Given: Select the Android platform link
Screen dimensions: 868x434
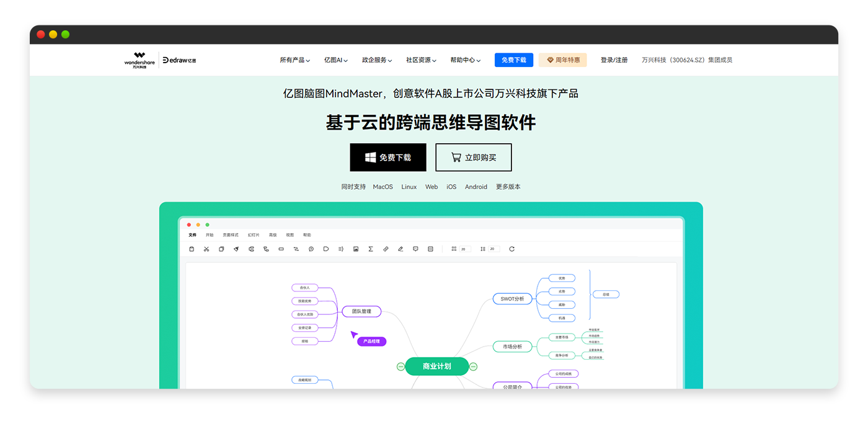Looking at the screenshot, I should tap(476, 187).
